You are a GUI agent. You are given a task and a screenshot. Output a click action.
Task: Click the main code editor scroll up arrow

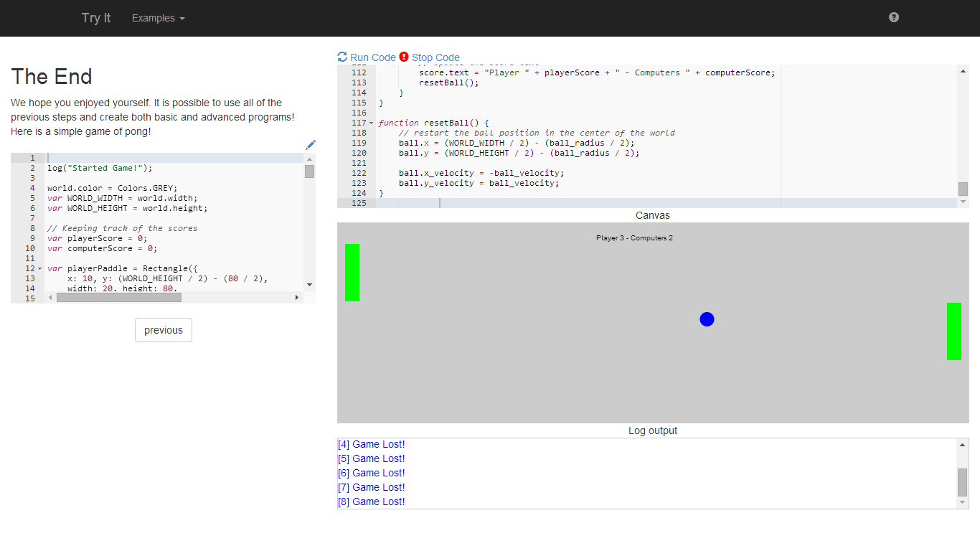coord(963,70)
